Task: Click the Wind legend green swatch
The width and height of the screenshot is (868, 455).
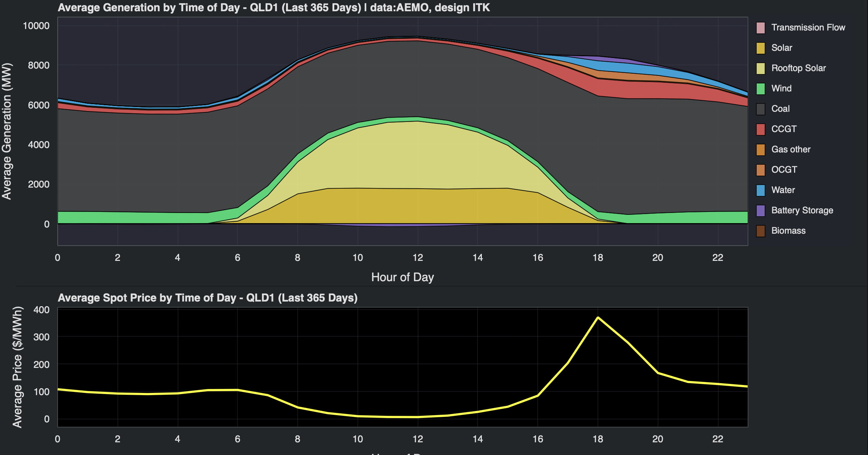Action: pos(760,89)
